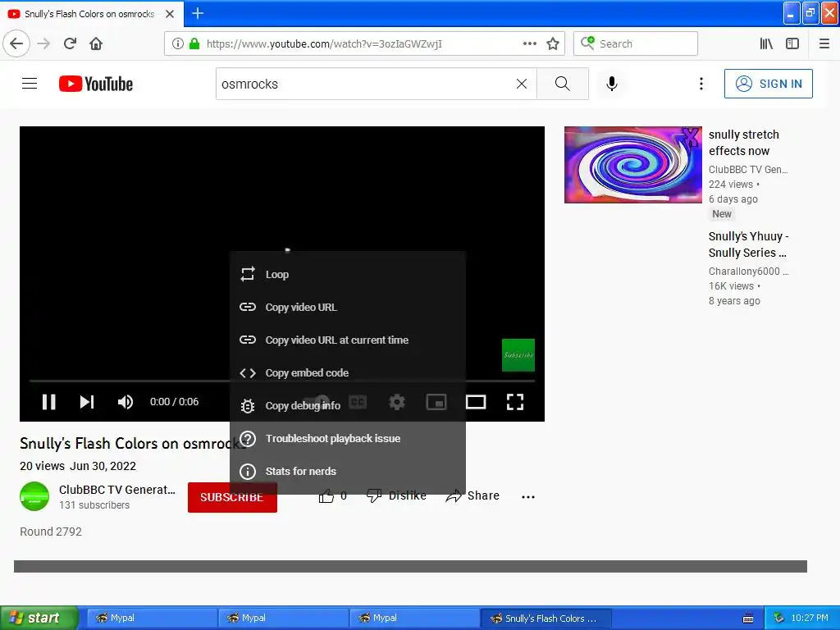The width and height of the screenshot is (840, 630).
Task: Pause the video with the pause button
Action: click(48, 402)
